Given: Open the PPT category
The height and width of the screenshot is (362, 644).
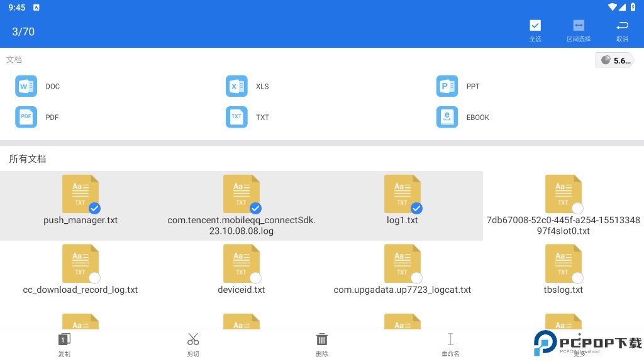Looking at the screenshot, I should (447, 86).
